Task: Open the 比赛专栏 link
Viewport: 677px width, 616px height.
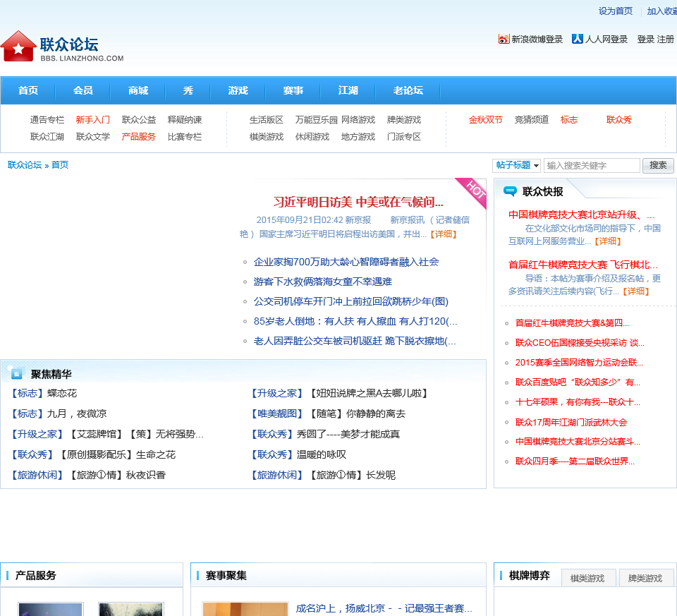Action: tap(184, 137)
